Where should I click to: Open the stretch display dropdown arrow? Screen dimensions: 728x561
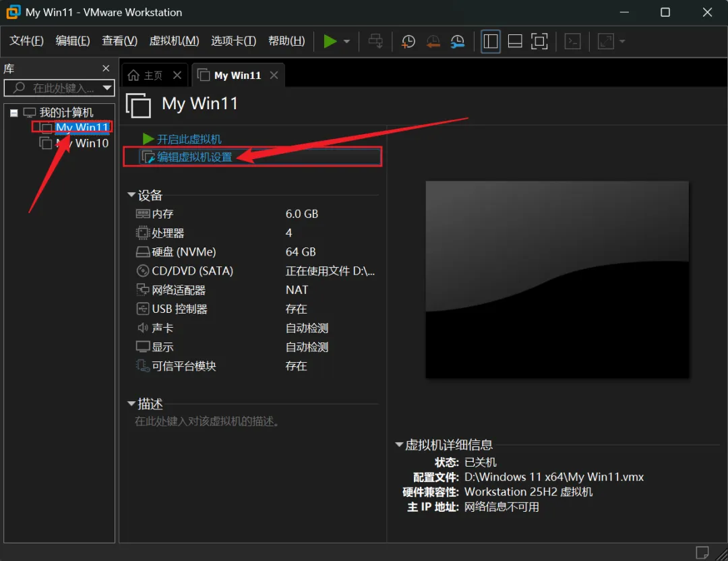pos(622,41)
